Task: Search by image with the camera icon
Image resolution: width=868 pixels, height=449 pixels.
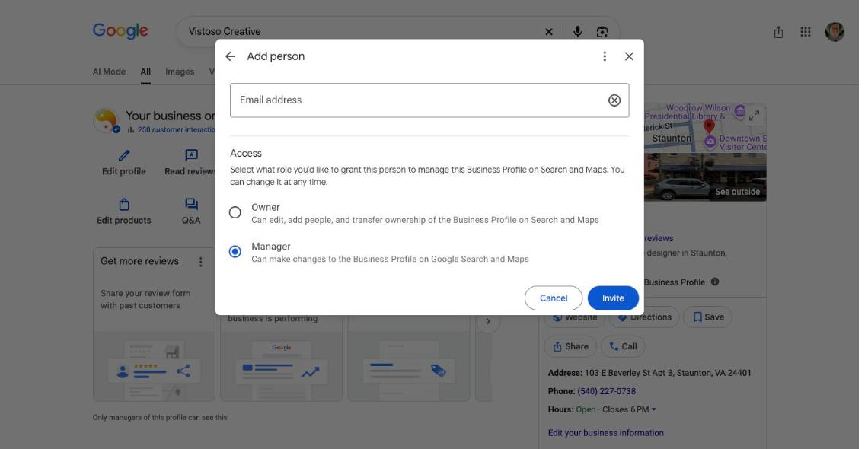Action: 602,32
